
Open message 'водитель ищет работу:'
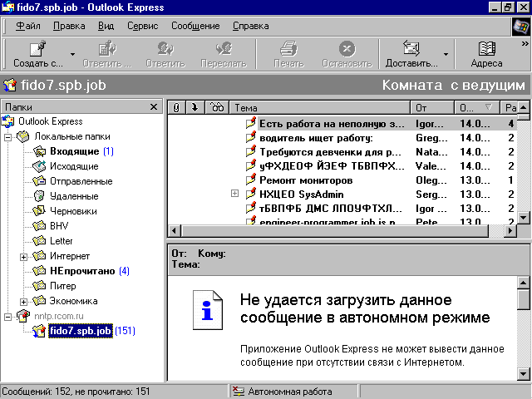click(316, 138)
